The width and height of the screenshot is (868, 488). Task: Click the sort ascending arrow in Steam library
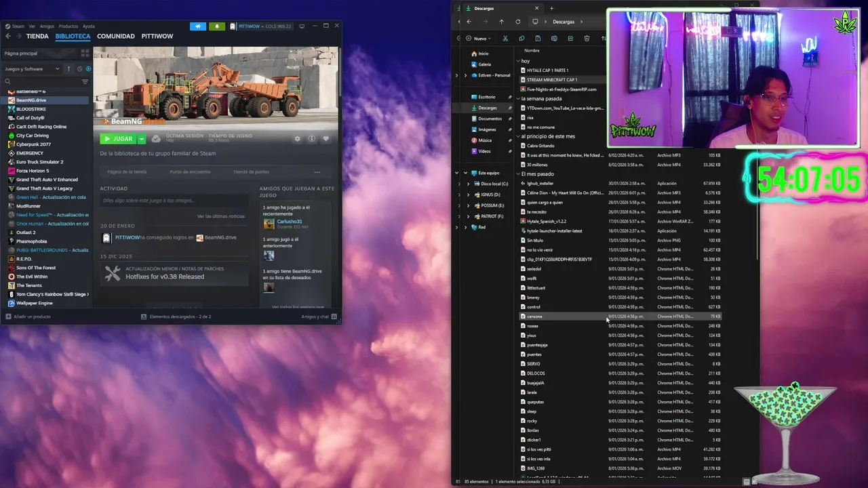[x=68, y=68]
